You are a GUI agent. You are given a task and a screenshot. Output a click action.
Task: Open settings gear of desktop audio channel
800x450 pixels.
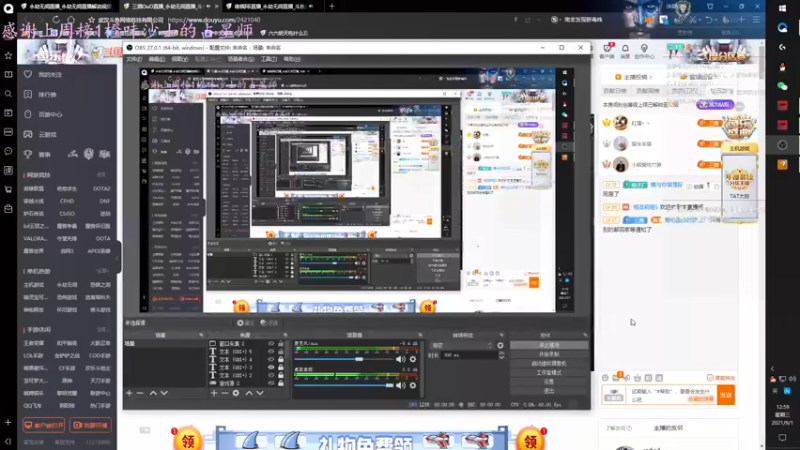point(413,385)
